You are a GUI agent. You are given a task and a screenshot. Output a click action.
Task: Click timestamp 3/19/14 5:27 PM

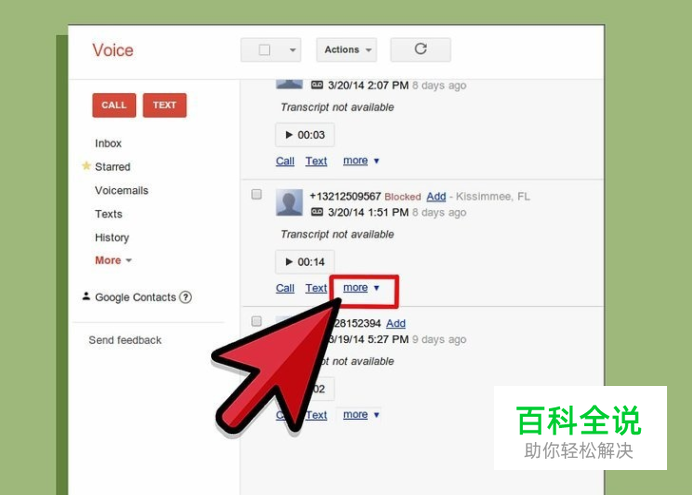(368, 339)
